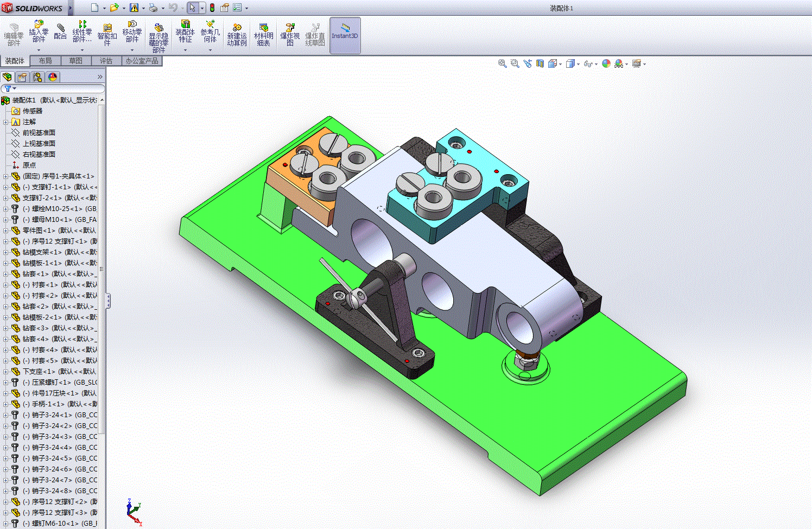Start a 新建运动算例 motion study
This screenshot has height=529, width=812.
point(237,35)
